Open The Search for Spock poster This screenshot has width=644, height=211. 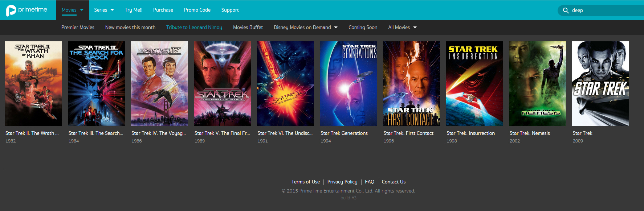[96, 84]
